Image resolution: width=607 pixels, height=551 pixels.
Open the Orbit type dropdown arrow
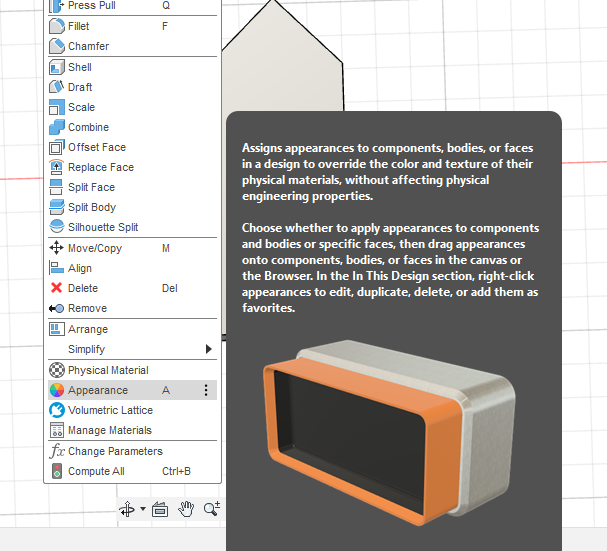coord(143,509)
